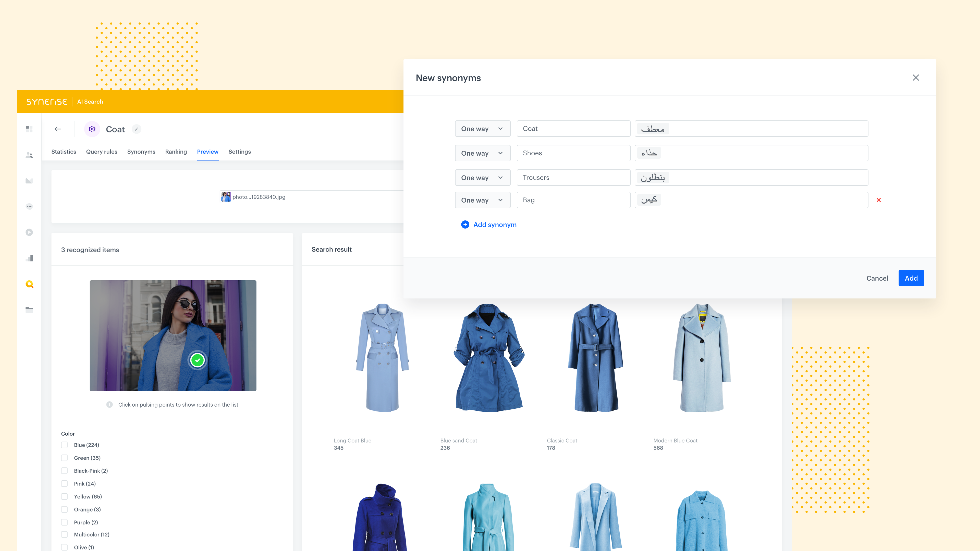Cancel the New synonyms dialog
The width and height of the screenshot is (980, 551).
pyautogui.click(x=877, y=278)
